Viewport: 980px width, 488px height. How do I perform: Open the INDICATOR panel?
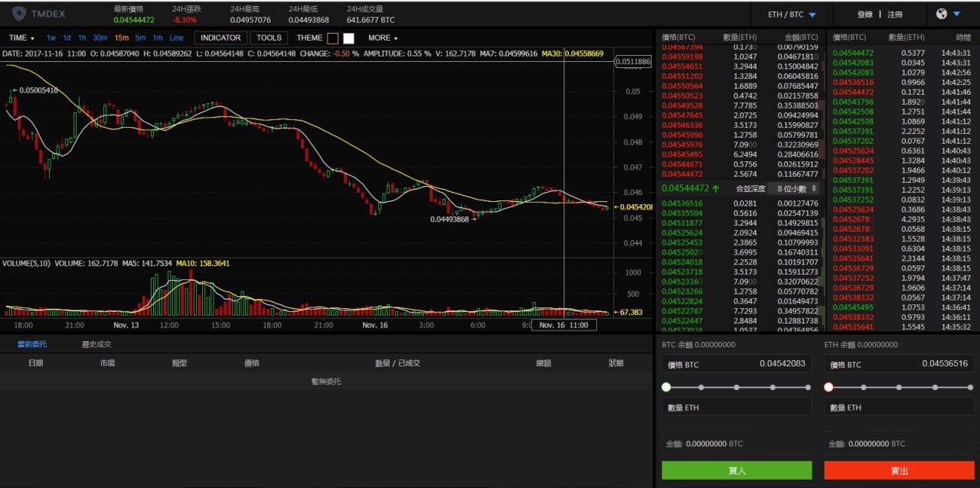(x=220, y=37)
